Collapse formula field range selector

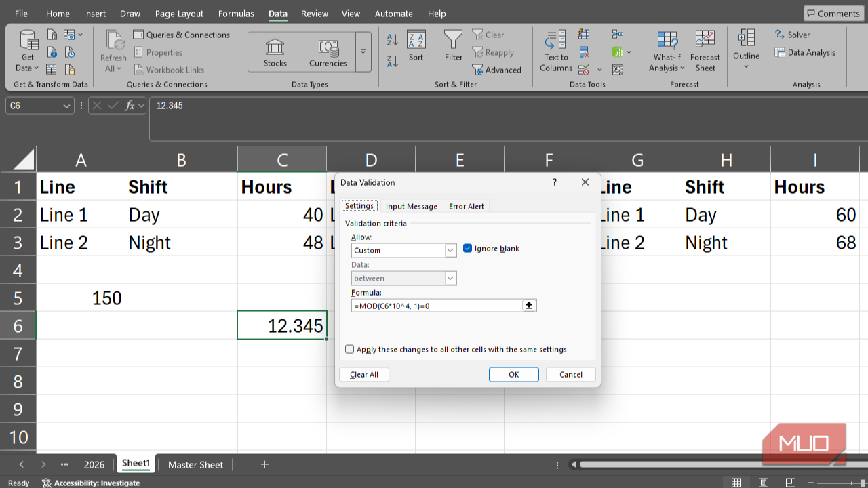[529, 306]
